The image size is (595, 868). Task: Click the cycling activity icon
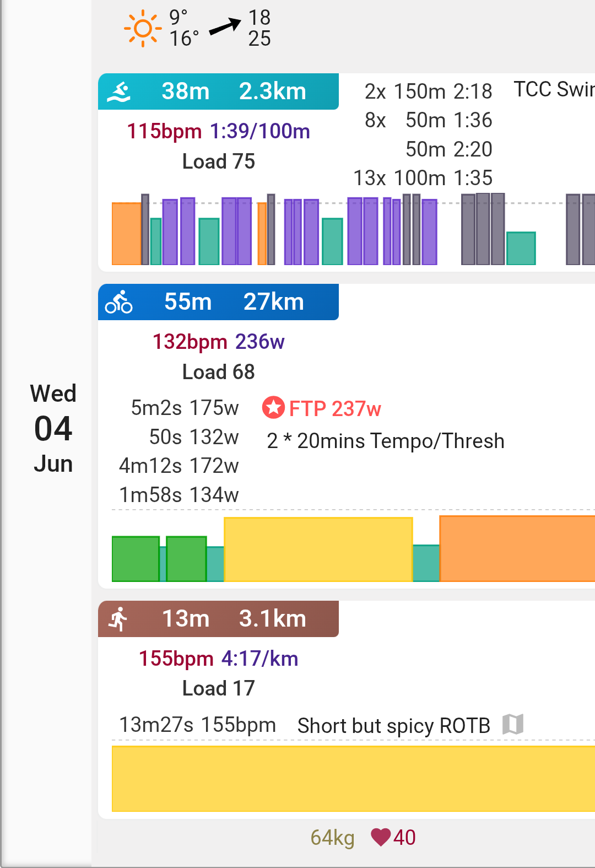coord(119,302)
